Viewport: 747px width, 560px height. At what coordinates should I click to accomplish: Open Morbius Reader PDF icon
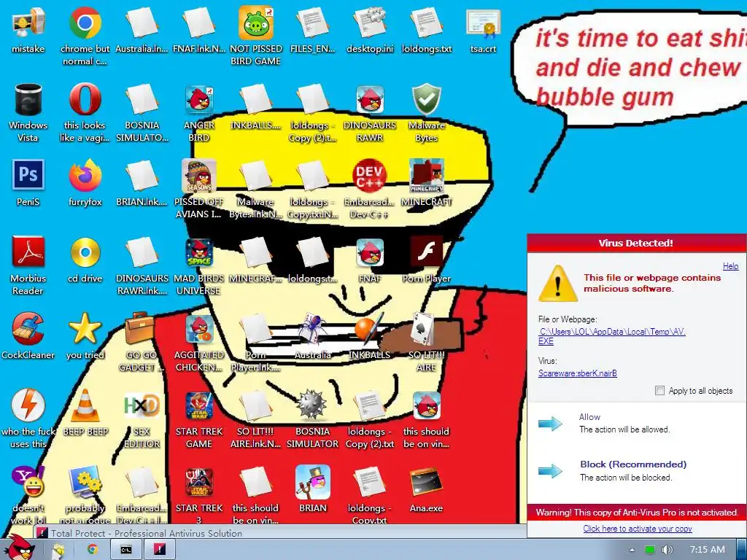(x=28, y=252)
